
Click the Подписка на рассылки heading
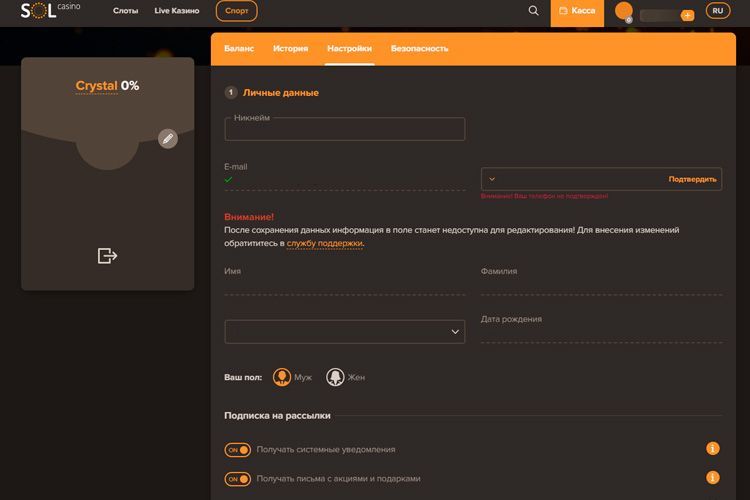click(277, 415)
